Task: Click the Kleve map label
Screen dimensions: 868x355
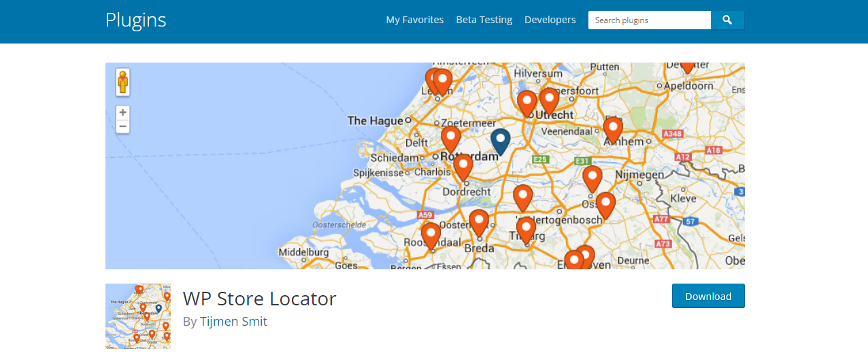Action: pyautogui.click(x=684, y=199)
